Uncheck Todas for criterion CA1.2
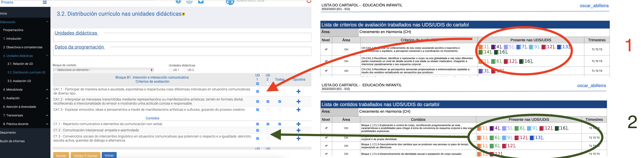Screen dimensions: 644x158 (279, 101)
